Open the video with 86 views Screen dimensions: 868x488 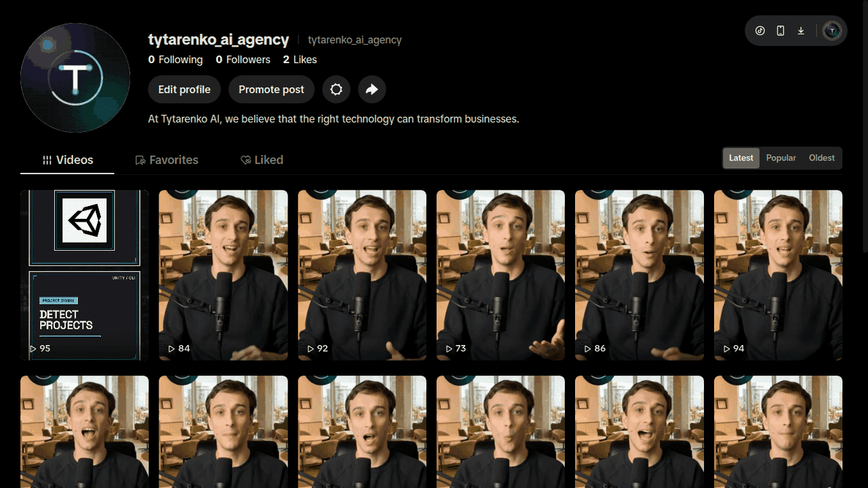pos(639,275)
